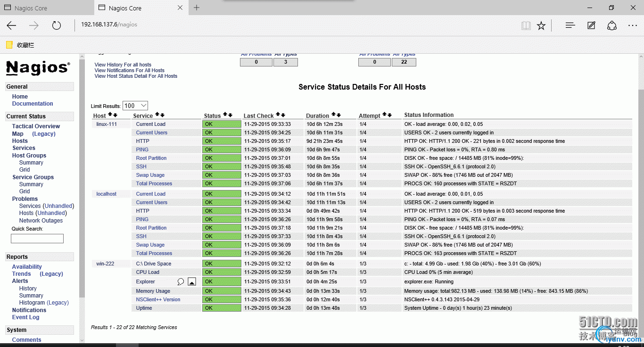Click the square icon beside Explorer's comment bubble
The height and width of the screenshot is (347, 644).
tap(191, 281)
